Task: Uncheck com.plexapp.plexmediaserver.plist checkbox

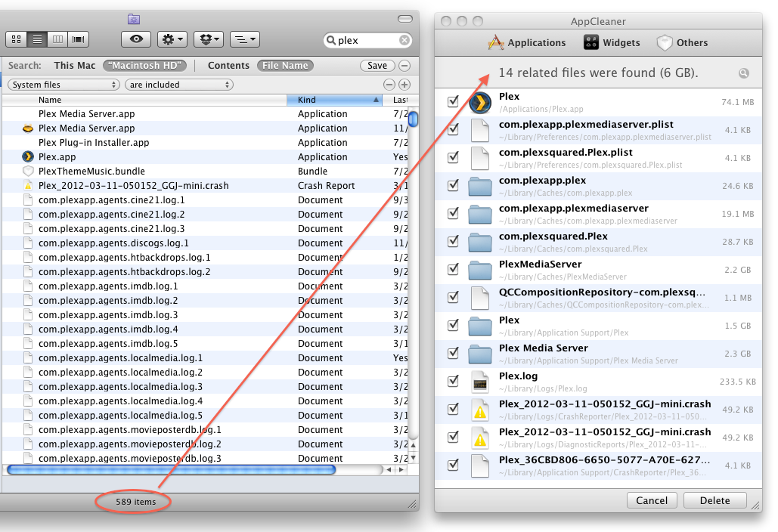Action: 453,129
